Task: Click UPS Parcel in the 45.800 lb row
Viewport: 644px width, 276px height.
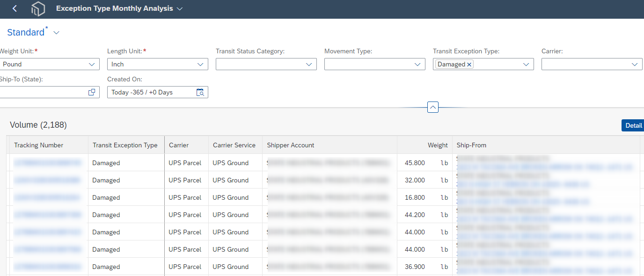Action: tap(185, 163)
